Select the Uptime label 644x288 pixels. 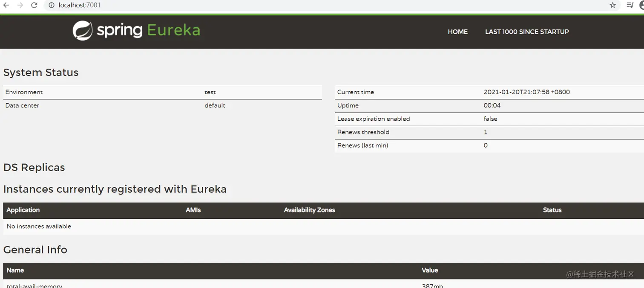[348, 105]
